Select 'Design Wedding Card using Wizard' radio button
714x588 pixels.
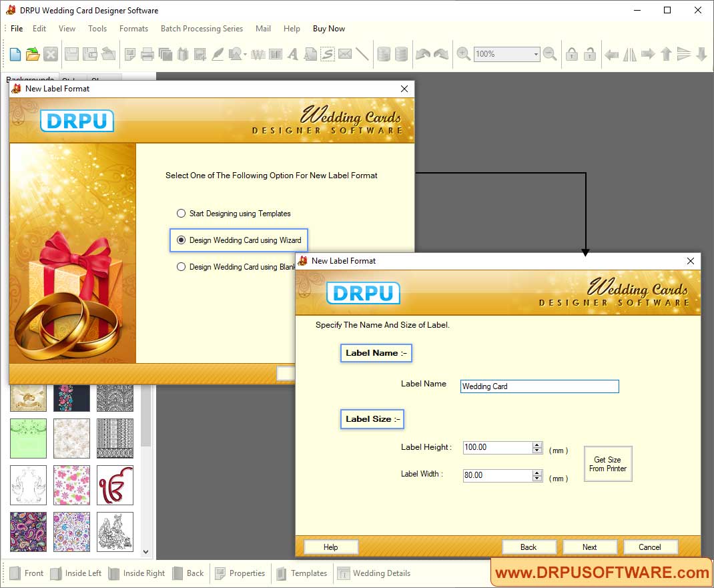[182, 240]
